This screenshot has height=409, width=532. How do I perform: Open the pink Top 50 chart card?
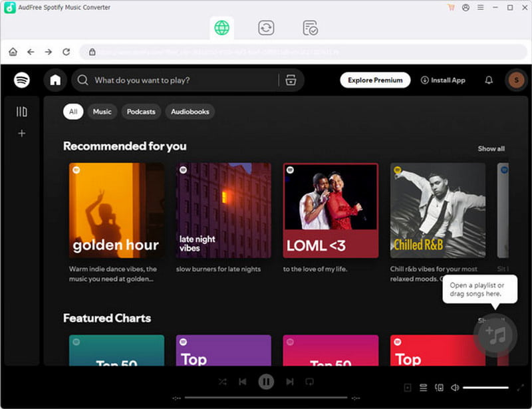coord(331,350)
